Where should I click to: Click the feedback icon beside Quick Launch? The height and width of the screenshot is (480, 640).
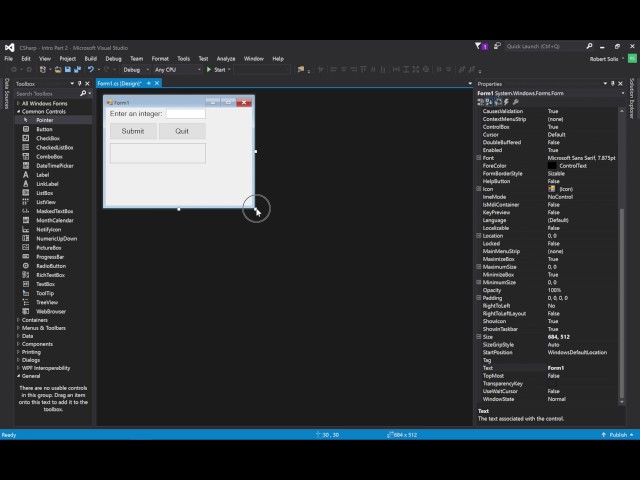497,46
